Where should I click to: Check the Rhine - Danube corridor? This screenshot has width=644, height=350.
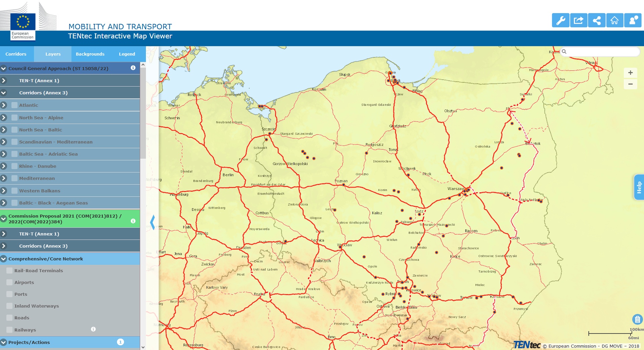[14, 166]
